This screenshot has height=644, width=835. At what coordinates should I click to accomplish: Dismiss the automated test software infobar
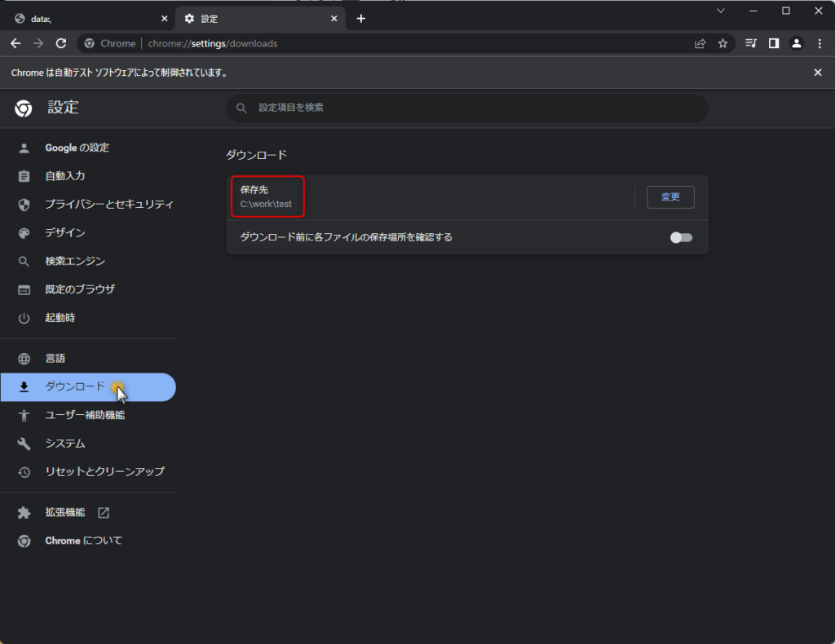coord(818,73)
